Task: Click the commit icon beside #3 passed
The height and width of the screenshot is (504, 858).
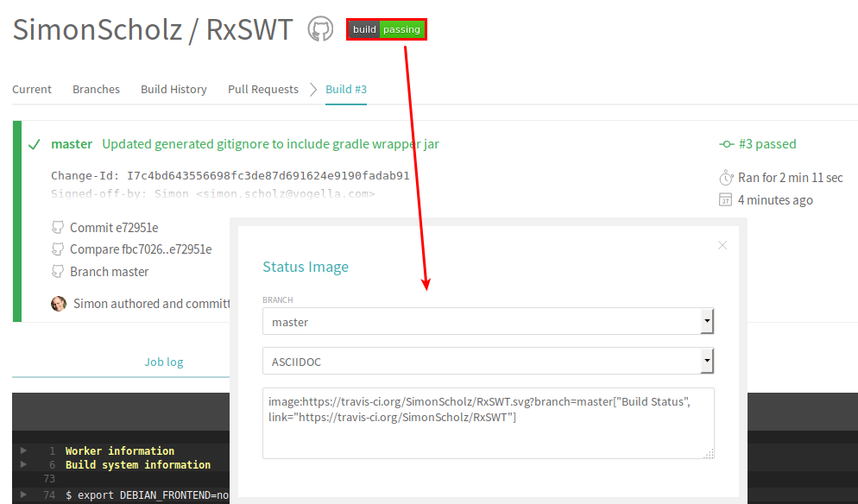Action: pyautogui.click(x=726, y=144)
